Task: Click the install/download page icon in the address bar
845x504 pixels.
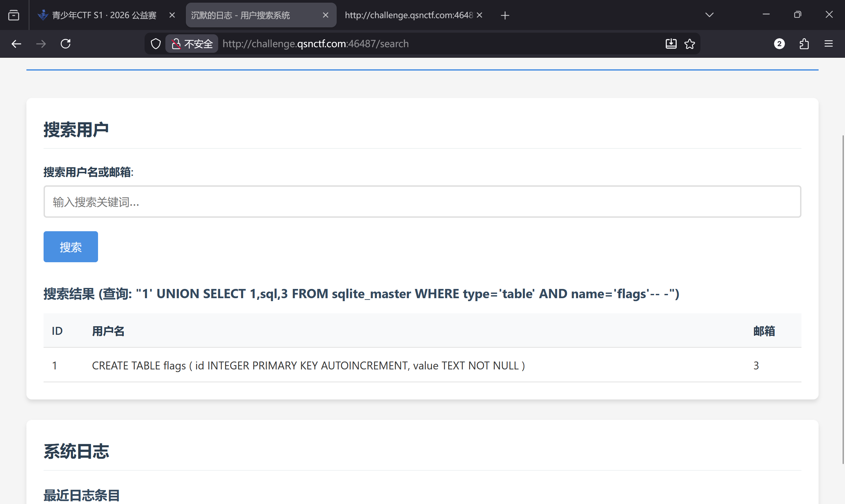Action: point(671,44)
